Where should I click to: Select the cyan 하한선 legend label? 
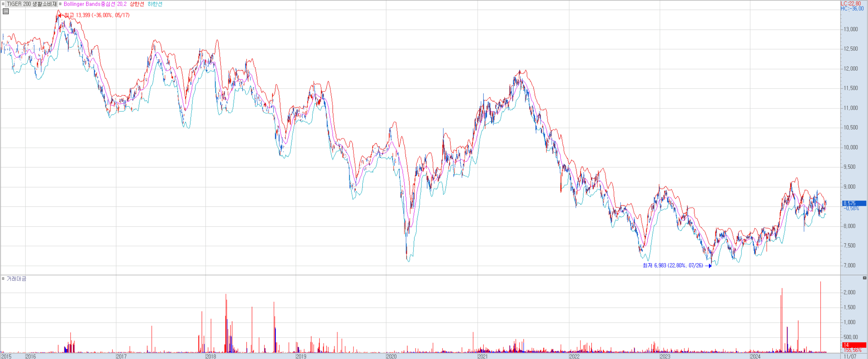(x=155, y=4)
